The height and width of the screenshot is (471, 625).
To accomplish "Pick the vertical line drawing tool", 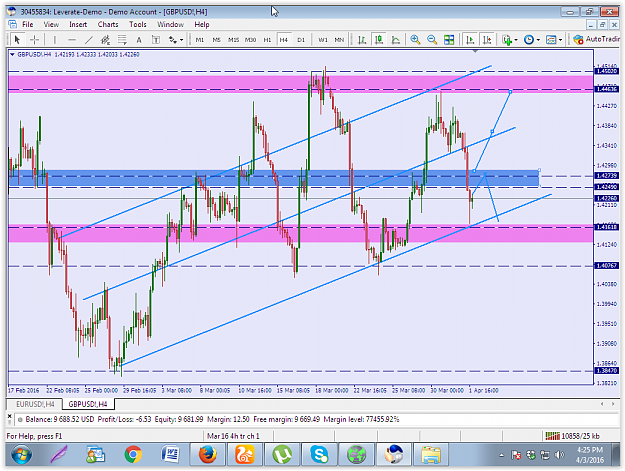I will pyautogui.click(x=55, y=39).
